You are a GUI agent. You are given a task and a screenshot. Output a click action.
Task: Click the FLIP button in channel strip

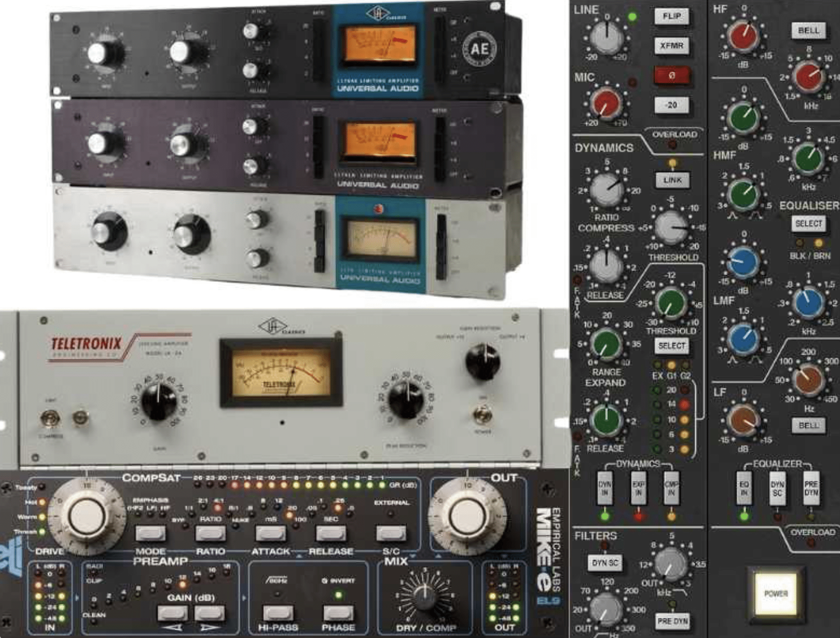(x=671, y=17)
